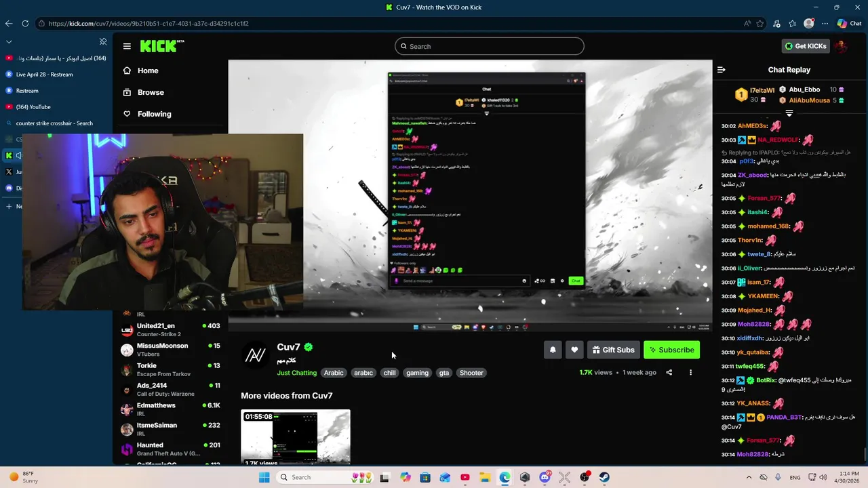Open Edge settings and more menu

(825, 23)
